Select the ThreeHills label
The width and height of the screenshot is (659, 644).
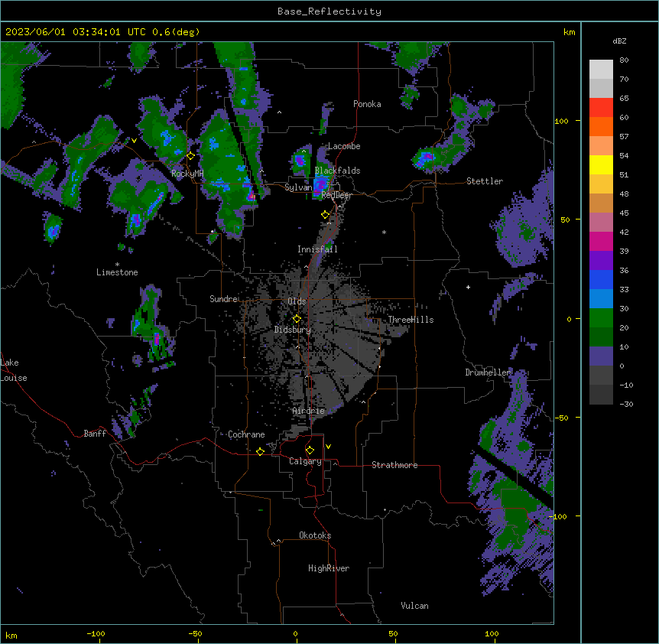pos(411,320)
